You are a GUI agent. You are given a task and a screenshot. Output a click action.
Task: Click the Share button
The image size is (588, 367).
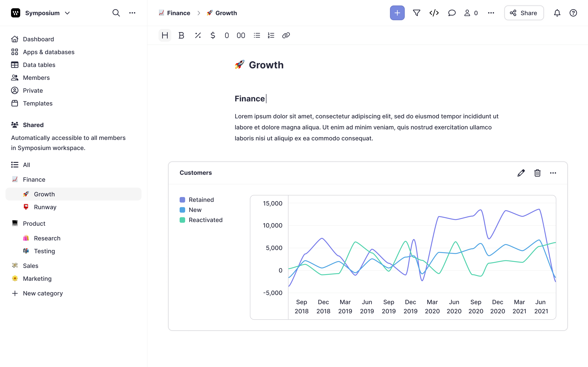(524, 13)
